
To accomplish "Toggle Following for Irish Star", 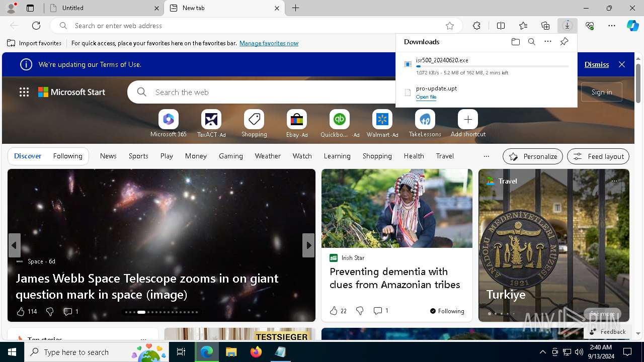I will [x=447, y=311].
